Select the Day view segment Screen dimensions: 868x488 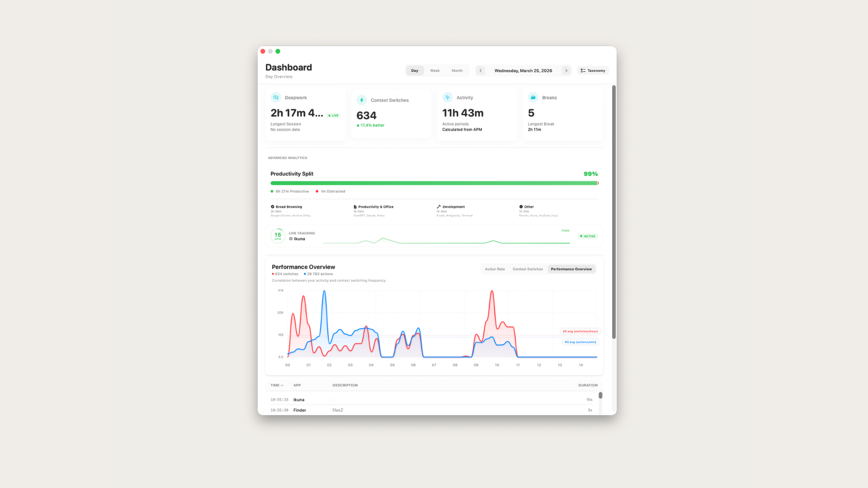pos(415,70)
